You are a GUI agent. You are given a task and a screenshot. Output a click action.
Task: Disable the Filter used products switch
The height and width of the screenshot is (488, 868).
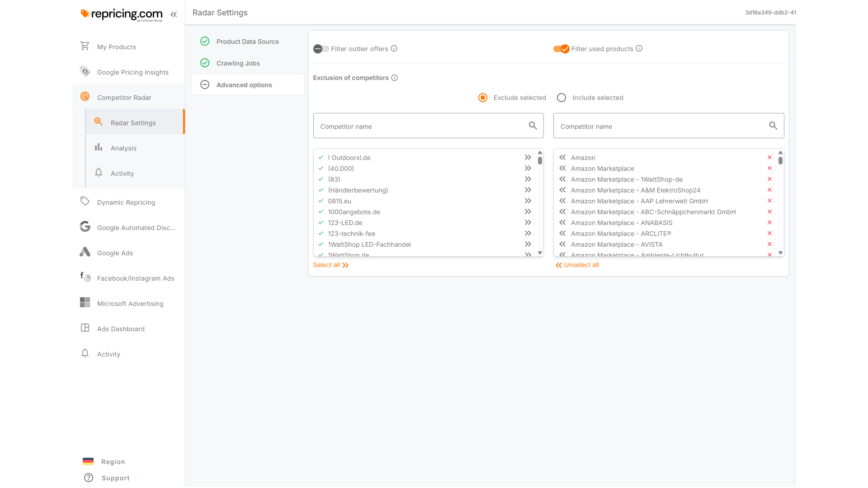click(x=561, y=49)
